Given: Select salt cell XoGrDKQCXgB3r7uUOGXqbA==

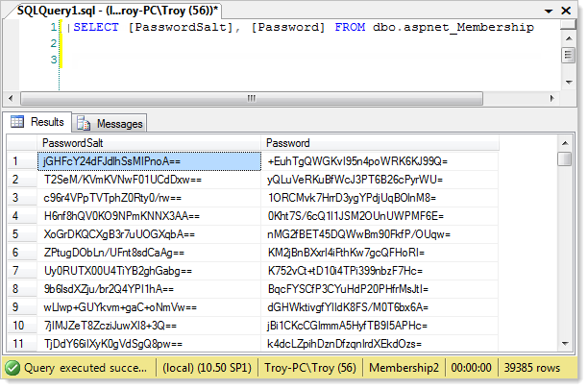Looking at the screenshot, I should [x=149, y=234].
